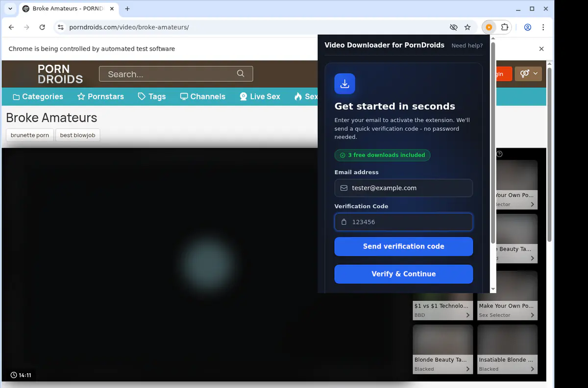Reload the current page
Viewport: 588px width, 388px height.
point(42,27)
